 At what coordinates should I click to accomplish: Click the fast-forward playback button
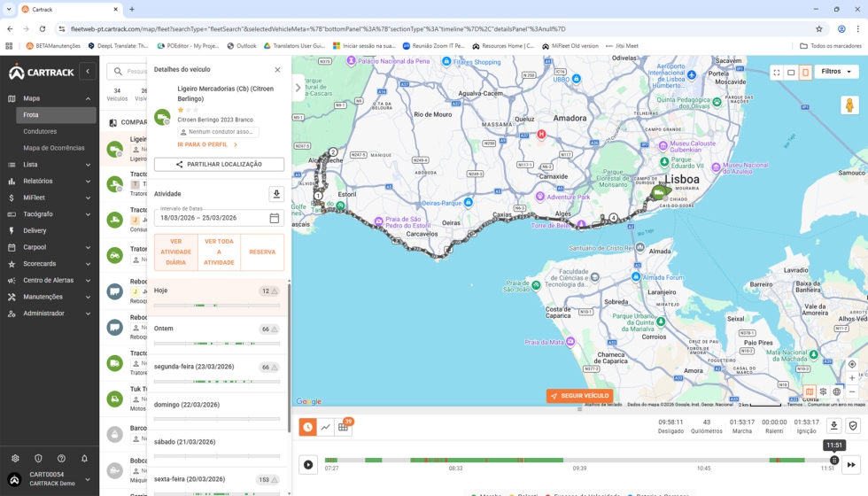pos(851,464)
